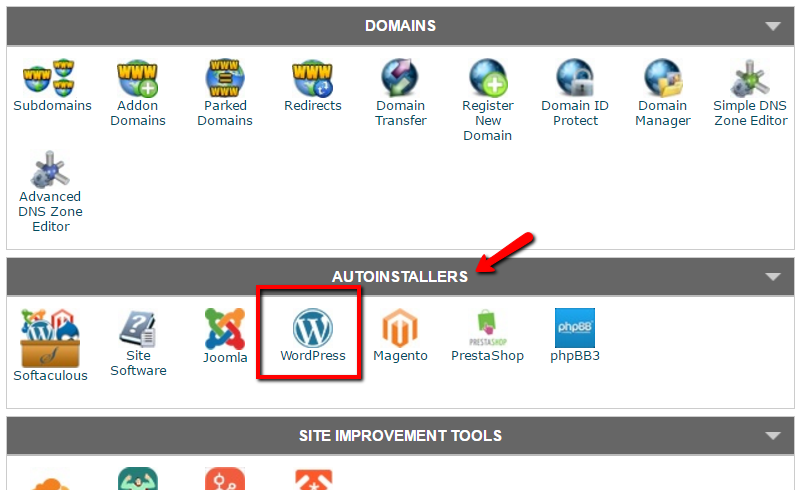Click the Joomla text link
The width and height of the screenshot is (803, 490).
click(x=225, y=357)
